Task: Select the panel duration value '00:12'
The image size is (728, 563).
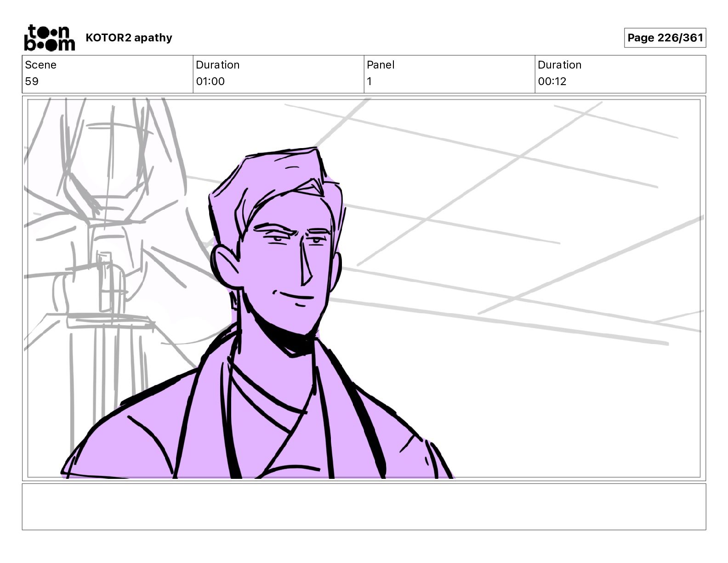Action: click(552, 81)
